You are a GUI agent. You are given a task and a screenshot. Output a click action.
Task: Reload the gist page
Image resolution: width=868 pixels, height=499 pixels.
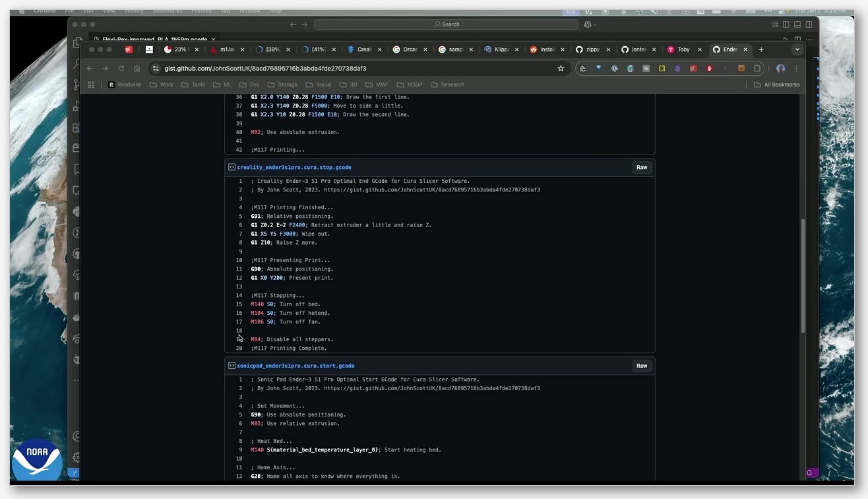pos(121,68)
